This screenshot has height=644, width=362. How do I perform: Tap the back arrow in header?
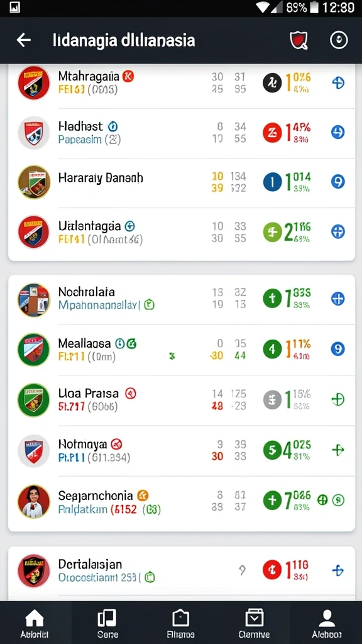[24, 40]
